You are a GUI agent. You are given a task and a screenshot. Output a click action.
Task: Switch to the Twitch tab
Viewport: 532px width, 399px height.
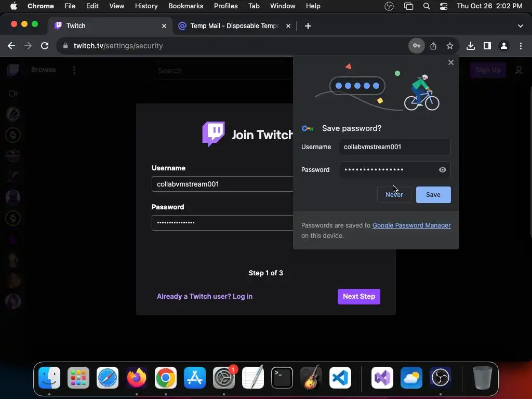(110, 26)
